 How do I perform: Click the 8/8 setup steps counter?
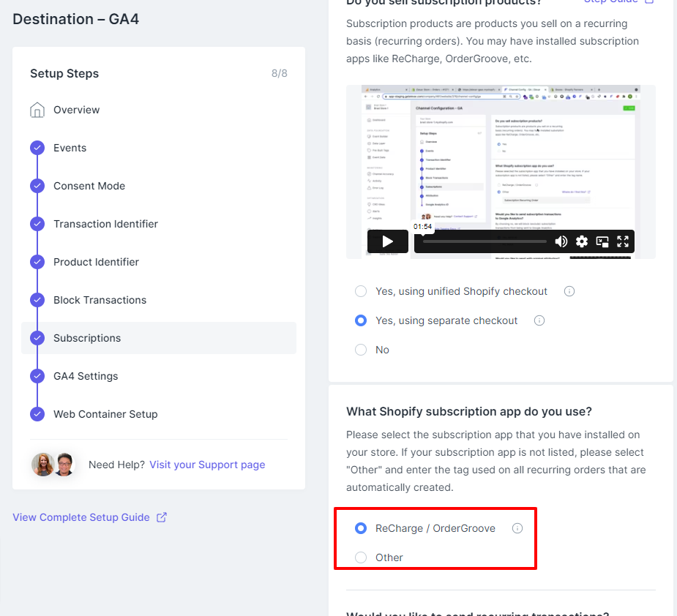coord(280,73)
